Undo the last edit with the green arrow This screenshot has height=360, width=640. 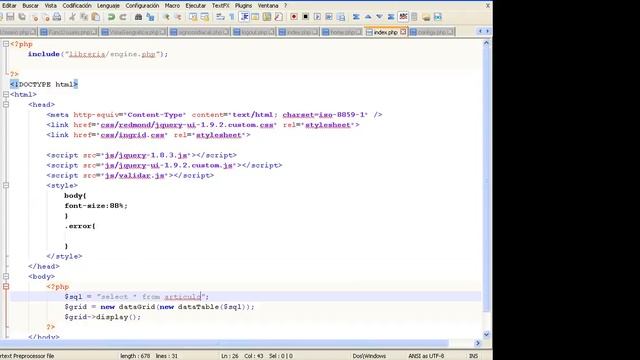point(111,17)
